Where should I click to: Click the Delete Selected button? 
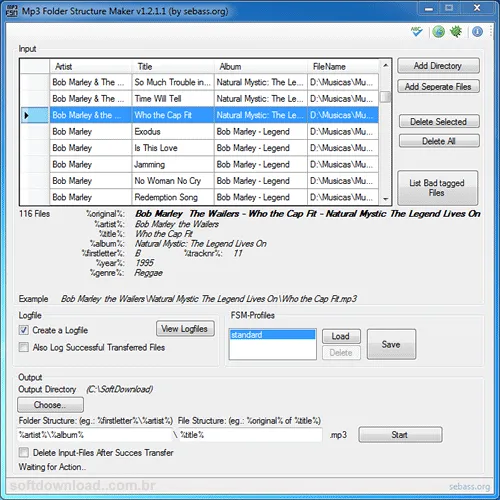click(x=439, y=122)
